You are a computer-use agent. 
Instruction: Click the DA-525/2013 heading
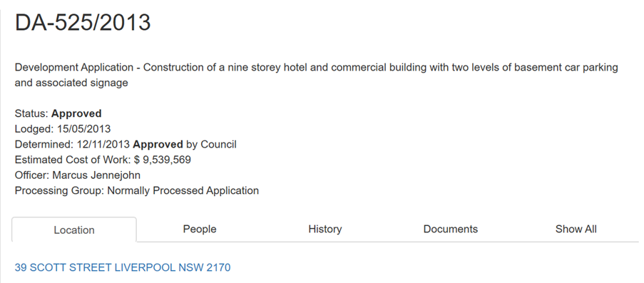pos(83,22)
